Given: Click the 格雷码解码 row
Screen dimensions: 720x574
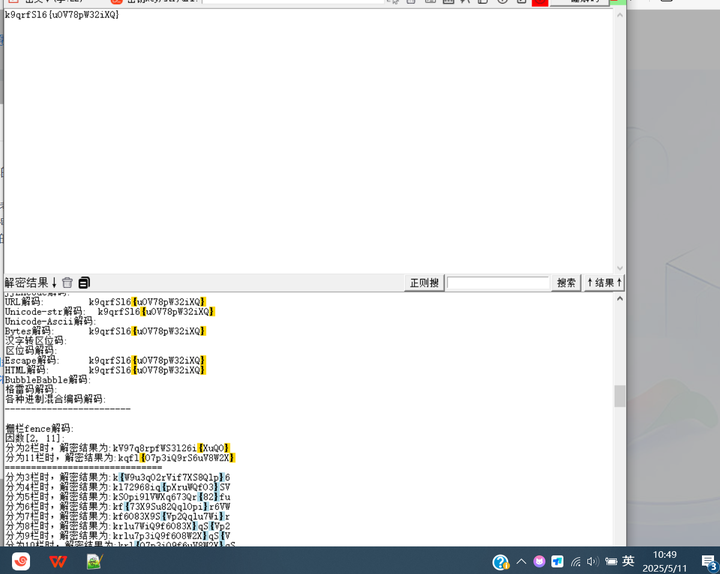Looking at the screenshot, I should coord(30,389).
